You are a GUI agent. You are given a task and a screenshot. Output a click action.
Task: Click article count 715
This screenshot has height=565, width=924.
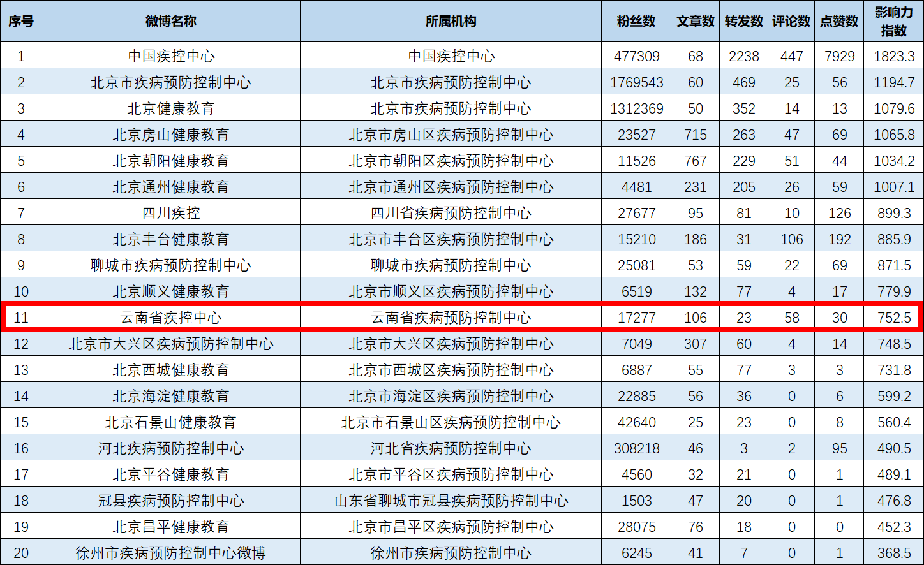(696, 135)
